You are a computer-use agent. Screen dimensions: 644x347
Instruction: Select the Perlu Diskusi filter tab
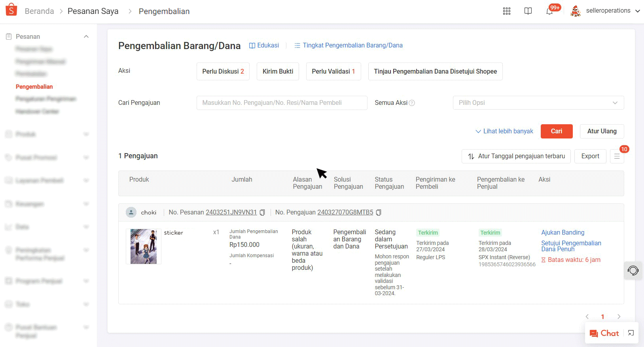pos(223,72)
